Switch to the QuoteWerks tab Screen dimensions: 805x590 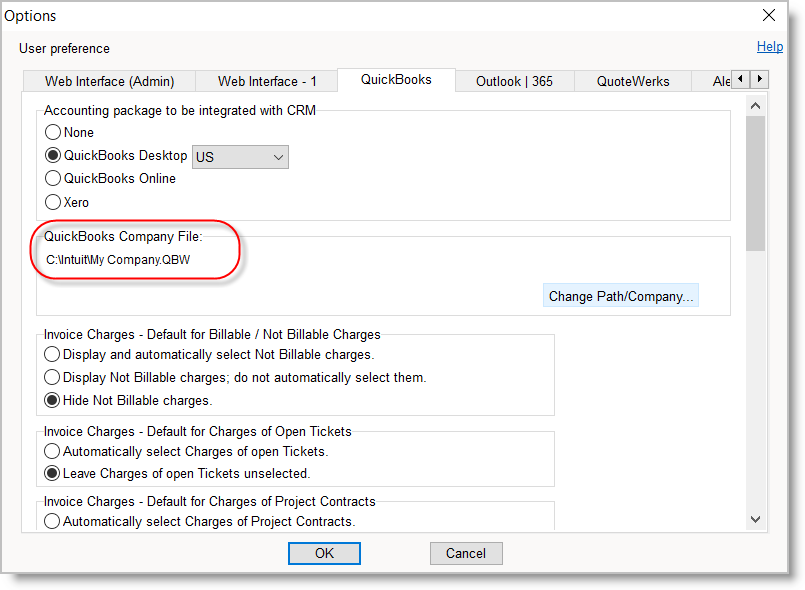(633, 81)
